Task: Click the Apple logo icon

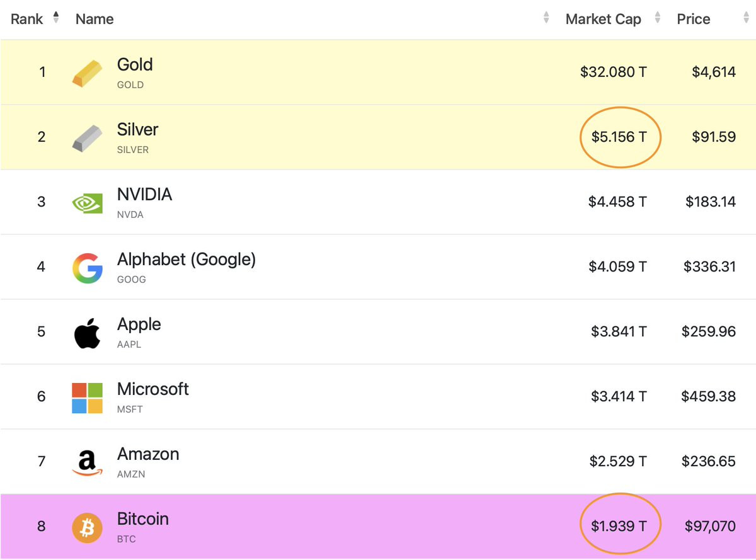Action: [x=87, y=333]
